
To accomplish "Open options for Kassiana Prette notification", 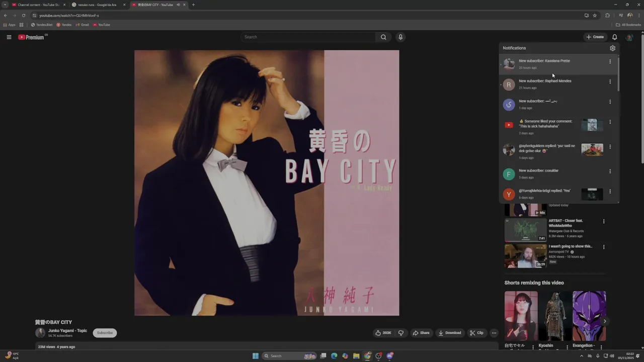I will click(610, 62).
